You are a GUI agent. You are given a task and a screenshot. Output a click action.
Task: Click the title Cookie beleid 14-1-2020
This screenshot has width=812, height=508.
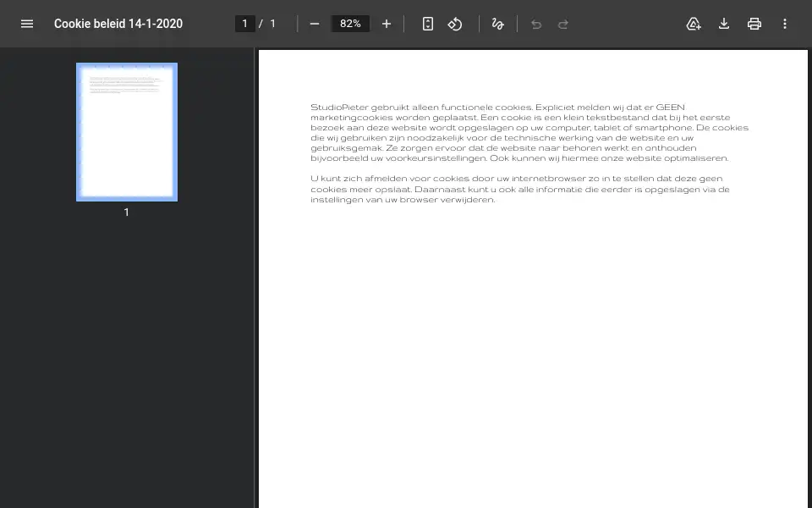118,24
